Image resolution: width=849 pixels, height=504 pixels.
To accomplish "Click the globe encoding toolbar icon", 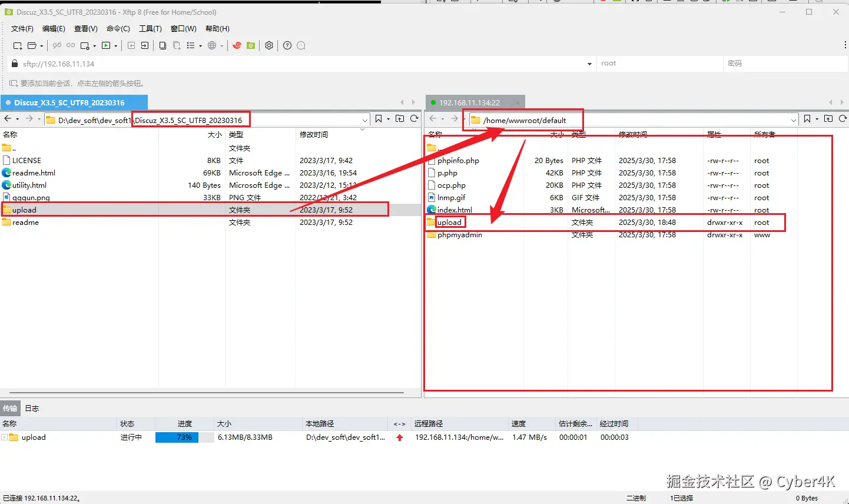I will (x=212, y=45).
